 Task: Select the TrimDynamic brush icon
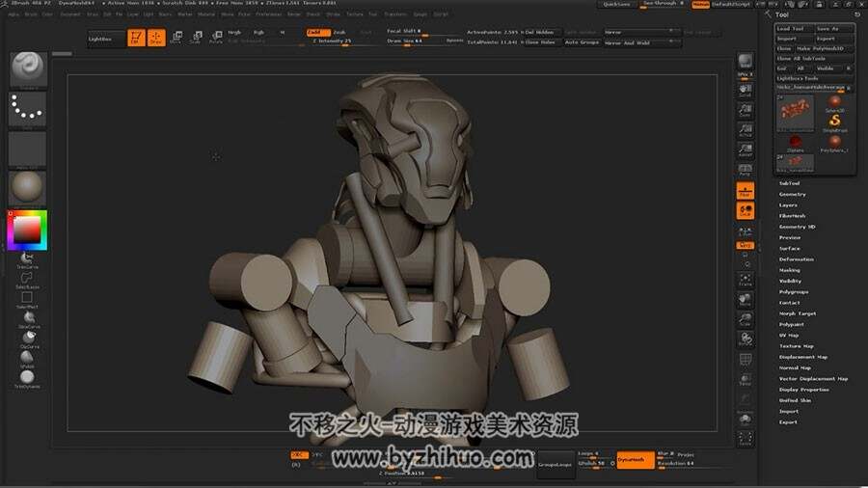coord(27,379)
